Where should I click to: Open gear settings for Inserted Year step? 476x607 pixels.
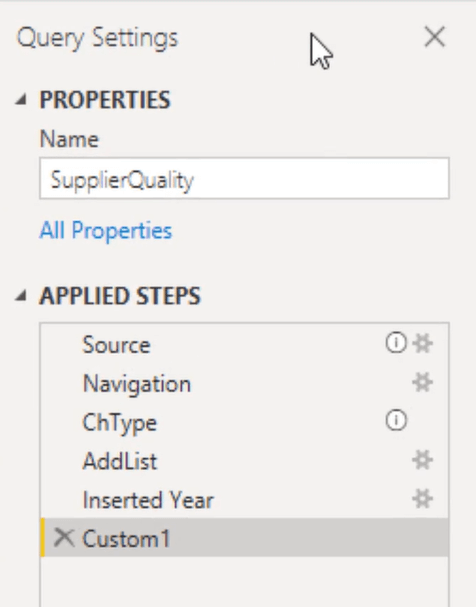(x=422, y=499)
